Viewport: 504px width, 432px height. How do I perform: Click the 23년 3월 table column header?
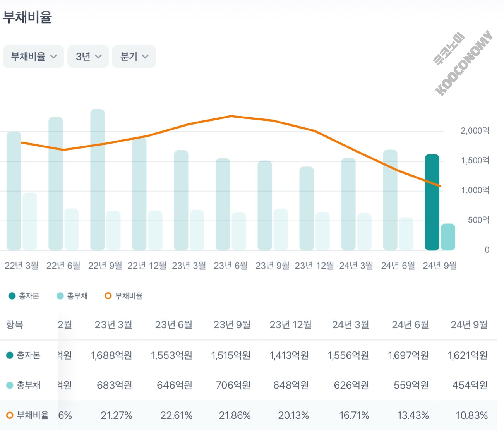tap(113, 324)
